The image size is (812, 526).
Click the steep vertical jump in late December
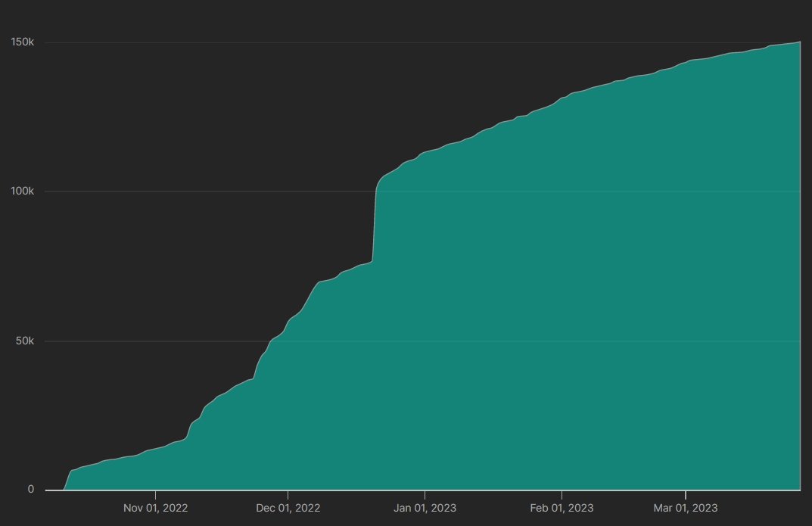(374, 227)
